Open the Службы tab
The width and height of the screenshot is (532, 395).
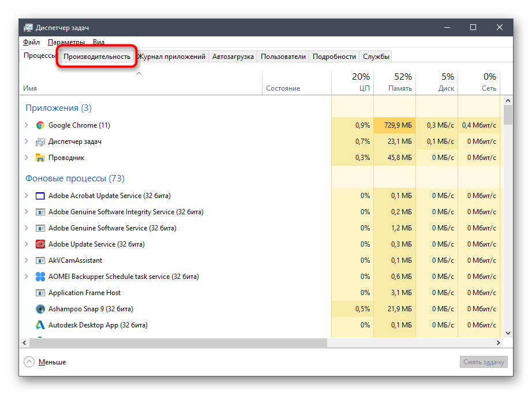pyautogui.click(x=376, y=57)
